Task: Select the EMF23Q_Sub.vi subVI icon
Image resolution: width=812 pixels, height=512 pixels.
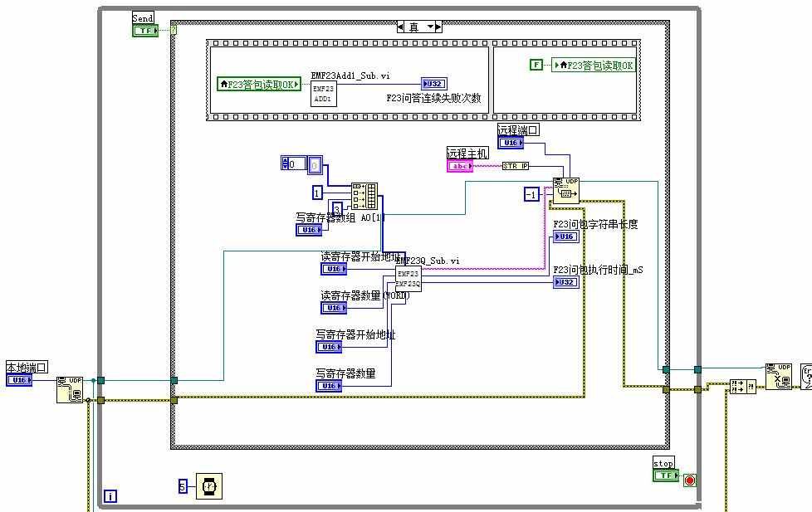Action: coord(408,279)
